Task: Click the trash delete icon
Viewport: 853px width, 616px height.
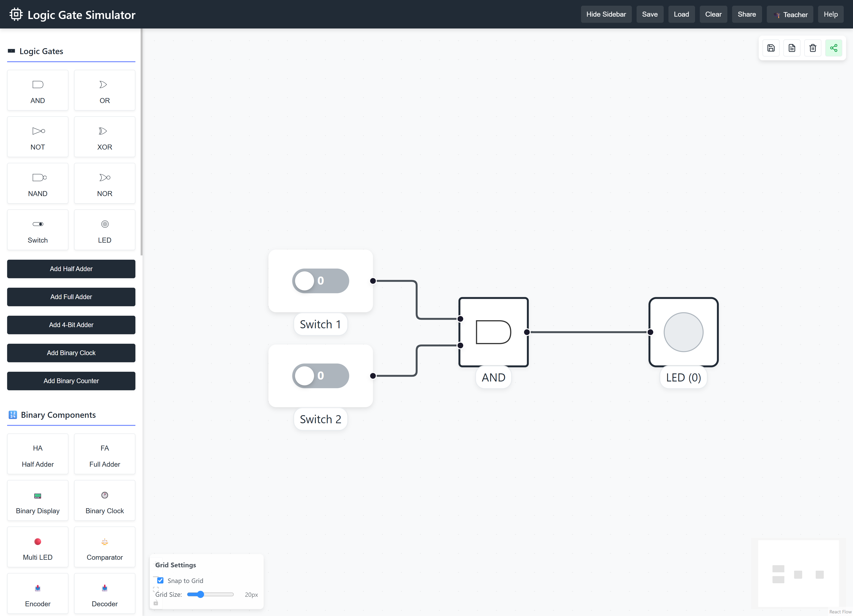Action: [x=813, y=48]
